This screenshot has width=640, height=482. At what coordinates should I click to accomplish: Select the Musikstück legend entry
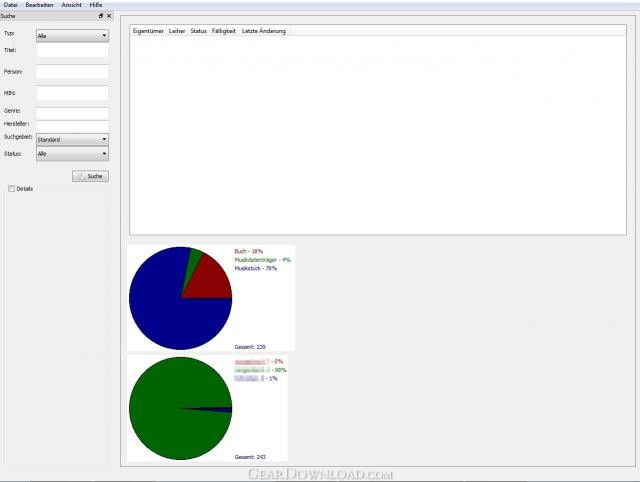click(256, 269)
